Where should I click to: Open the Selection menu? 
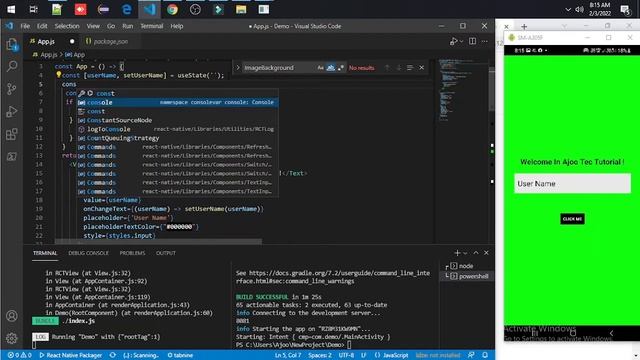[67, 26]
